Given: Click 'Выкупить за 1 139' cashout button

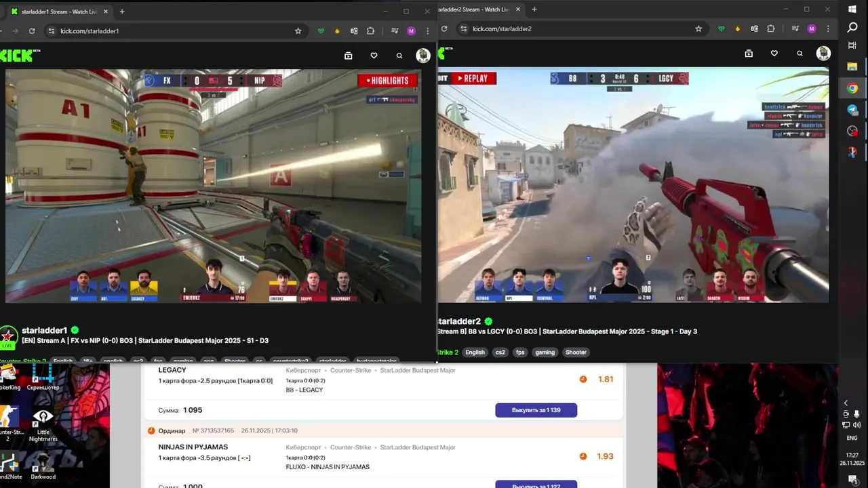Looking at the screenshot, I should click(x=536, y=410).
